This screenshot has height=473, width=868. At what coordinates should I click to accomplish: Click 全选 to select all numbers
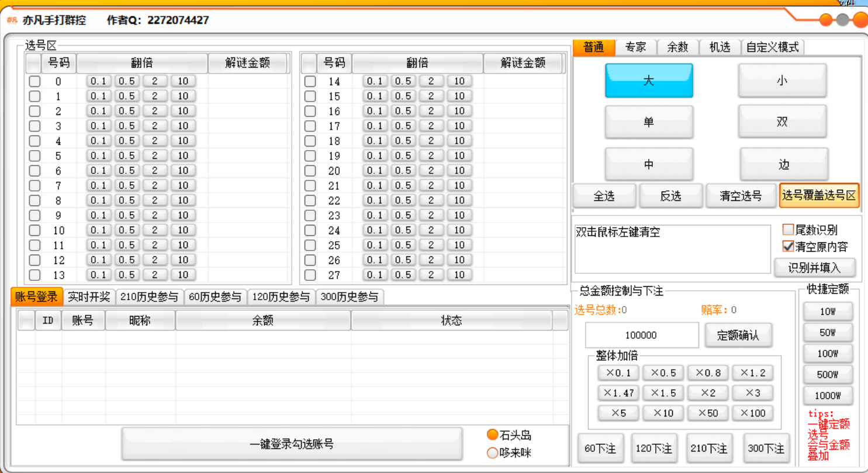point(604,196)
